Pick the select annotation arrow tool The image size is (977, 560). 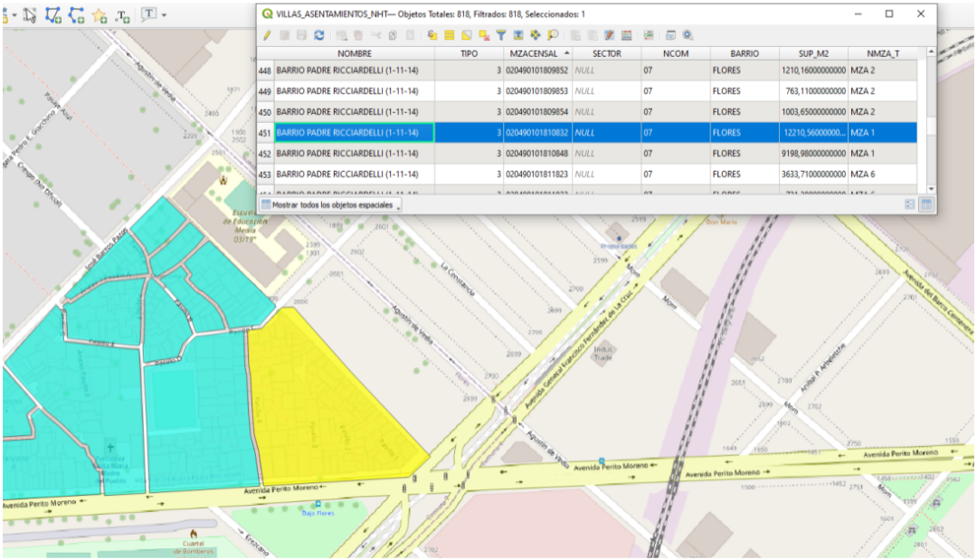point(29,15)
